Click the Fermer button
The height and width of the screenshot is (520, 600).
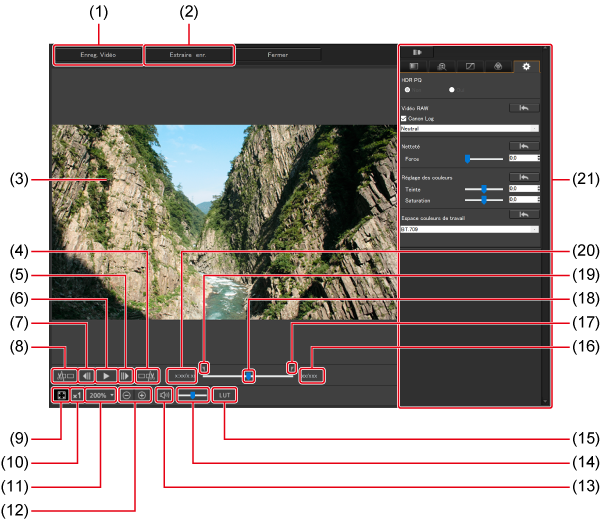coord(278,55)
